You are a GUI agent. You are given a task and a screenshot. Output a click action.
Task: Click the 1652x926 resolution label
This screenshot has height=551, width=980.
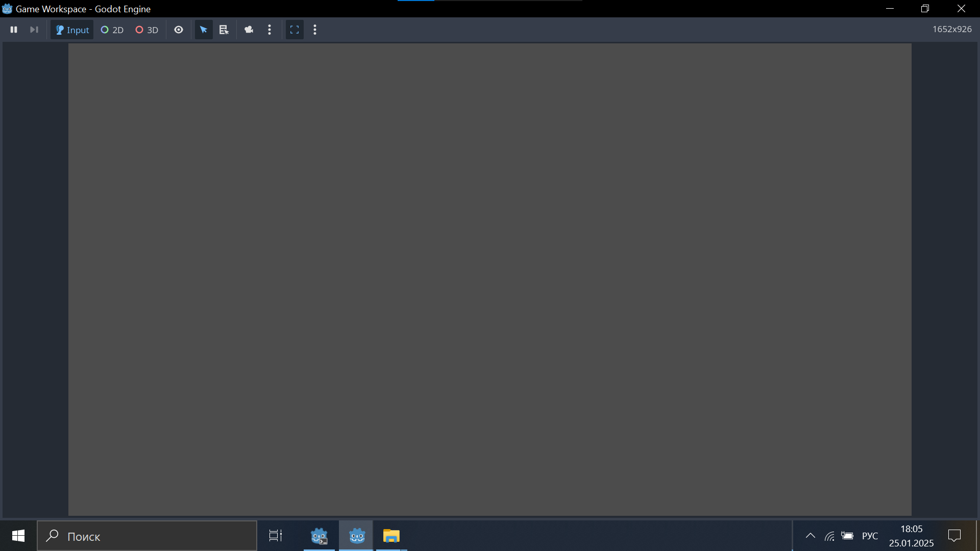tap(952, 29)
